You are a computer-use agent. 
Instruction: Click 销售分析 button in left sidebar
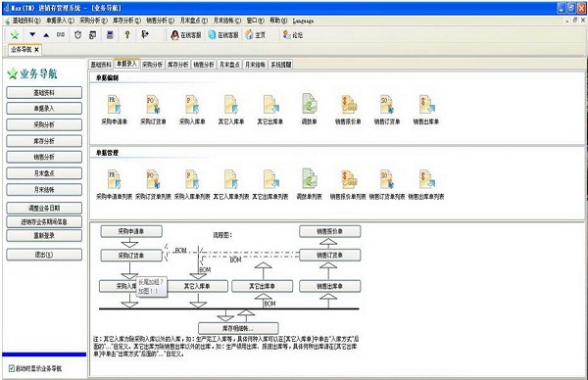pyautogui.click(x=44, y=157)
